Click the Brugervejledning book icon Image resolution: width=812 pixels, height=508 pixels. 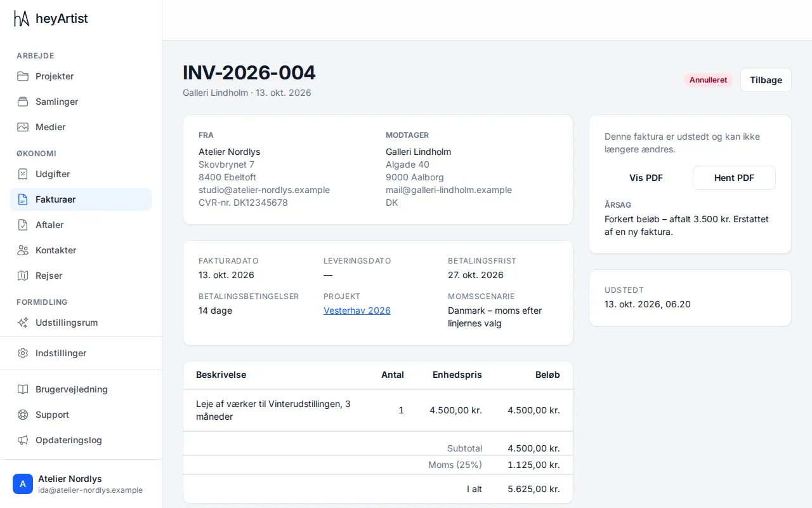pos(23,389)
